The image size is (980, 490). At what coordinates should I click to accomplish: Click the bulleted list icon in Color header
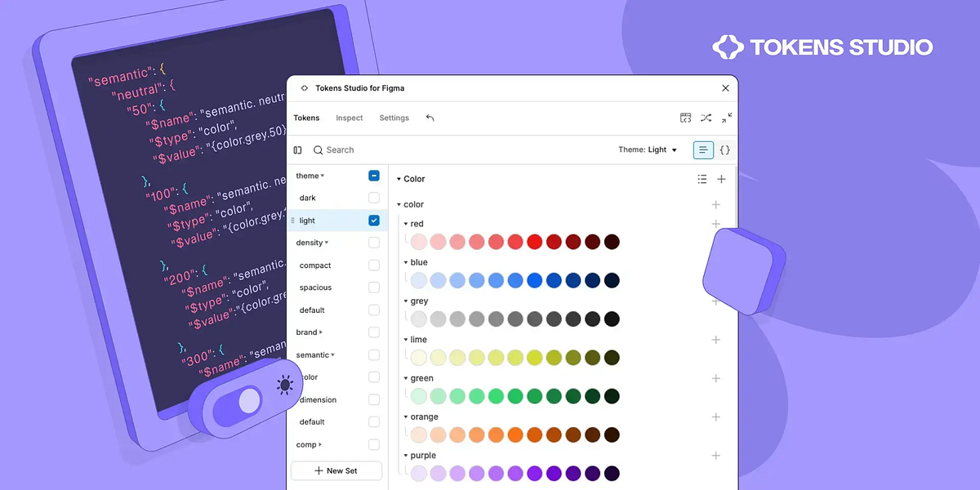[x=702, y=179]
